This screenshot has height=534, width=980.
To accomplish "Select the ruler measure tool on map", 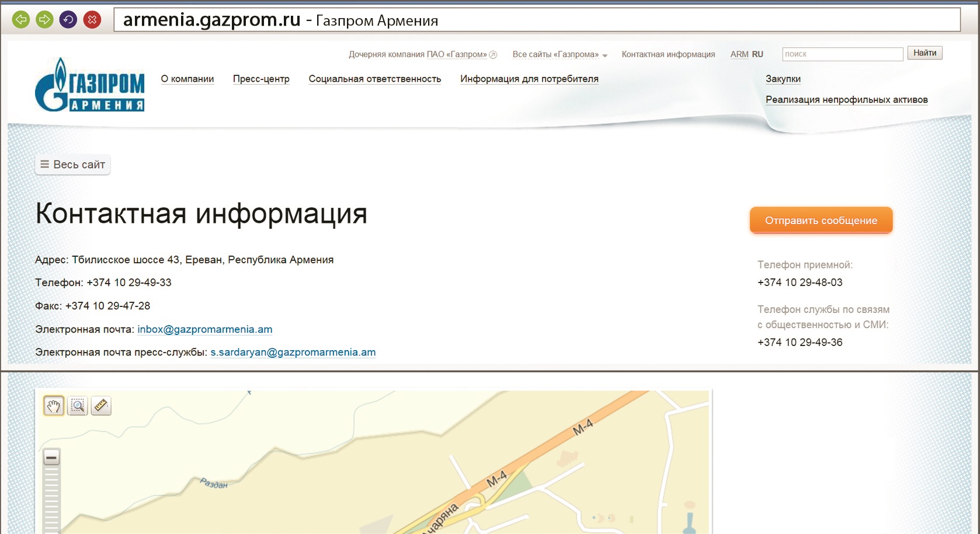I will coord(101,406).
